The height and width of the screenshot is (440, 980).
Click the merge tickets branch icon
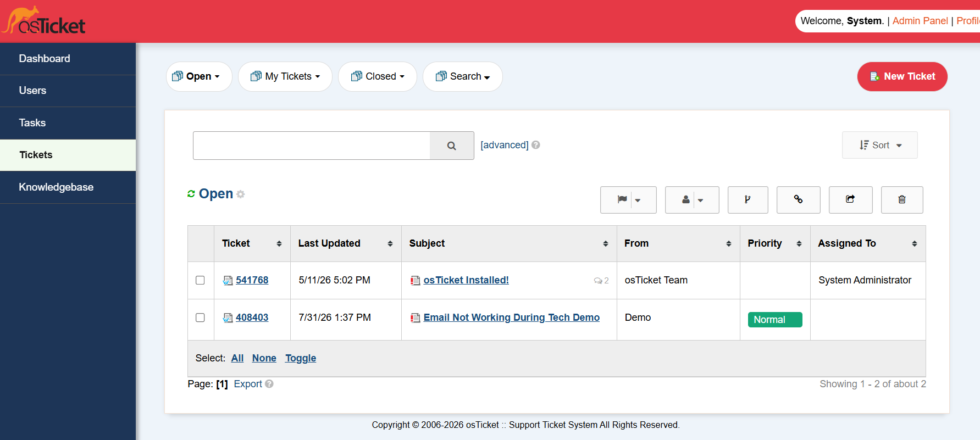[748, 199]
